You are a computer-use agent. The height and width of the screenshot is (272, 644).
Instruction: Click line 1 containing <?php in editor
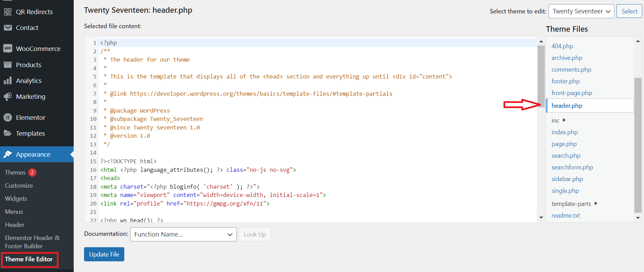(x=108, y=43)
